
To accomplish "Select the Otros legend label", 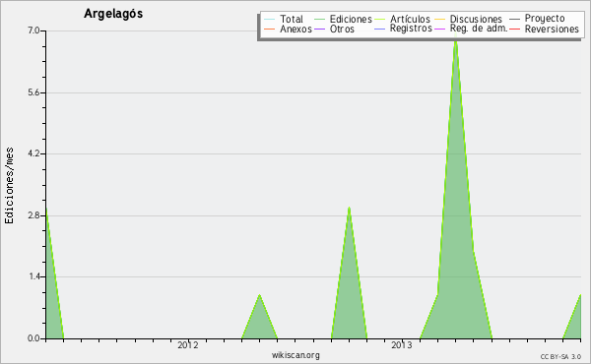I will coord(342,29).
